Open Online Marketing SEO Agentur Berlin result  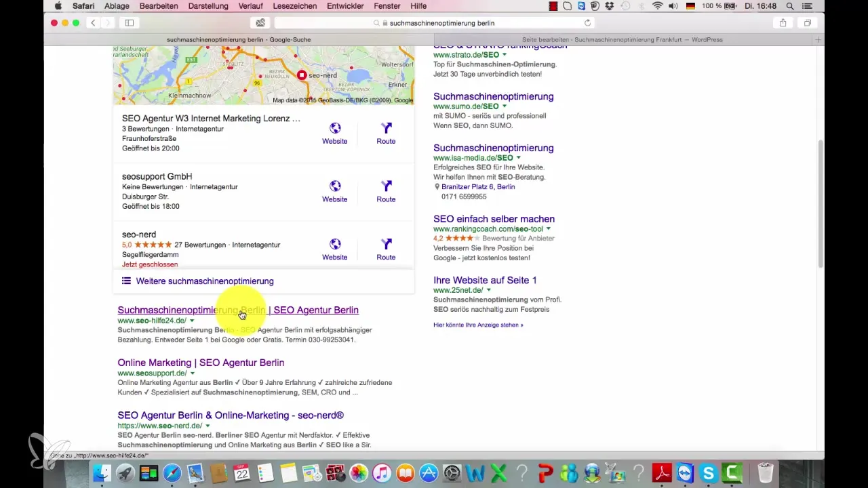(201, 363)
